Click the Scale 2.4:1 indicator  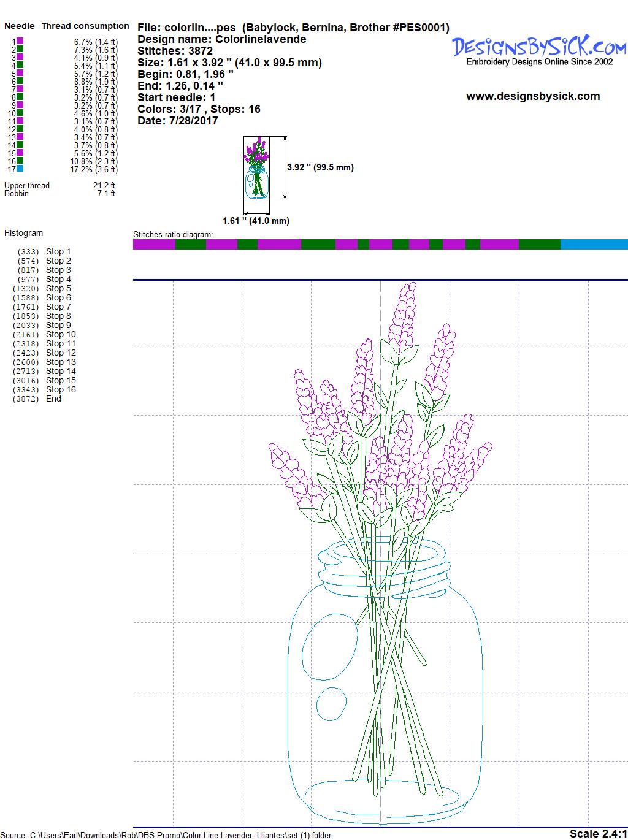598,833
